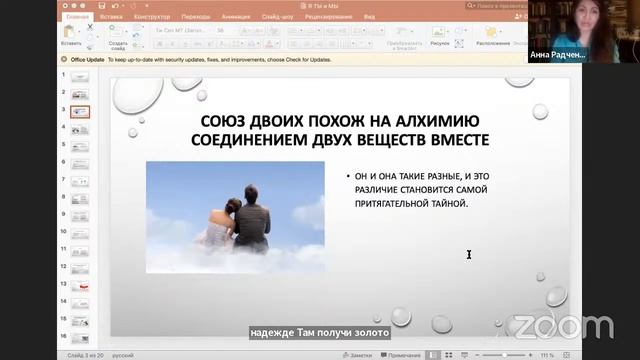Select slide 4 thumbnail
The image size is (640, 360).
tap(80, 130)
